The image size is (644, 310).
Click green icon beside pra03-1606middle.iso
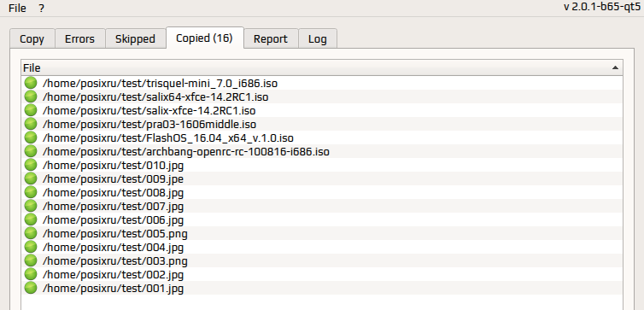(x=31, y=124)
